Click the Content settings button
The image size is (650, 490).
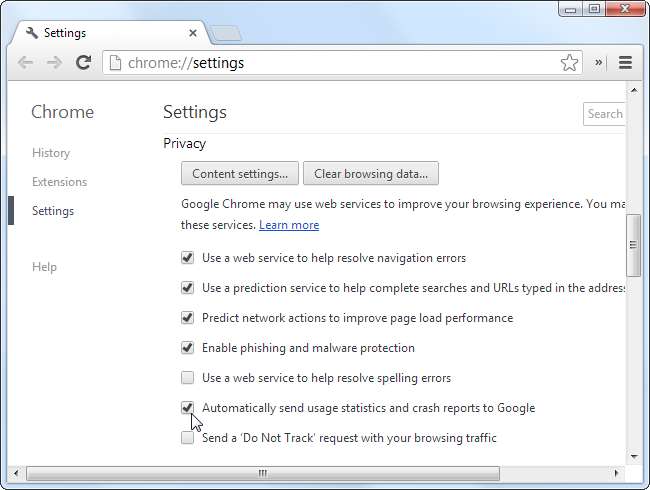(240, 174)
